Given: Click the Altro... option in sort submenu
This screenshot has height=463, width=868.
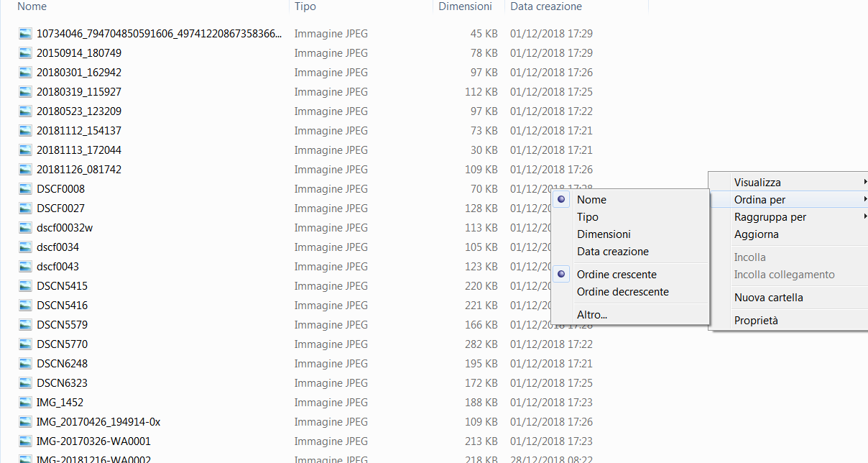Looking at the screenshot, I should pyautogui.click(x=592, y=315).
